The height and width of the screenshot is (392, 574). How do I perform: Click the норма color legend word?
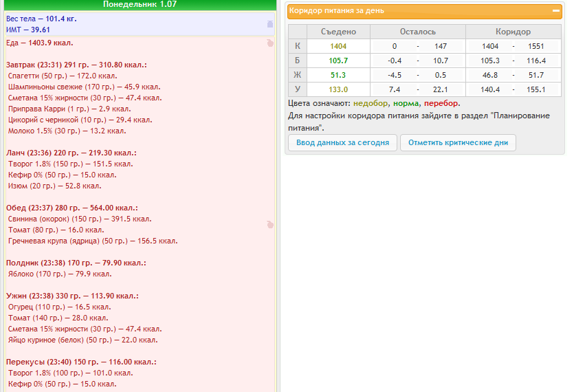(x=406, y=103)
